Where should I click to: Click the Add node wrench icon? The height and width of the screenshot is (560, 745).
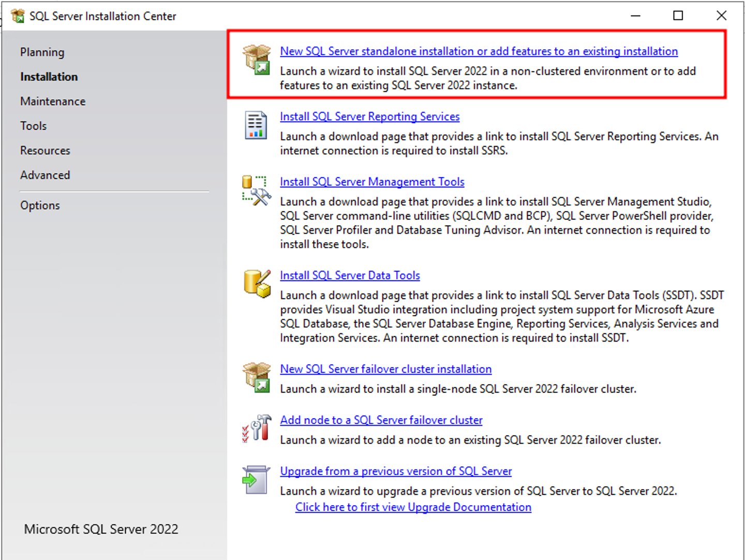click(257, 429)
